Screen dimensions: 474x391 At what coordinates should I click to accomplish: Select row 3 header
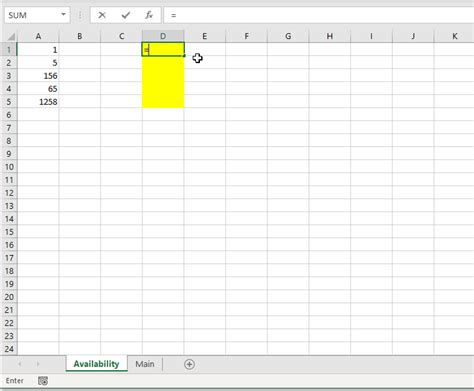pyautogui.click(x=9, y=76)
